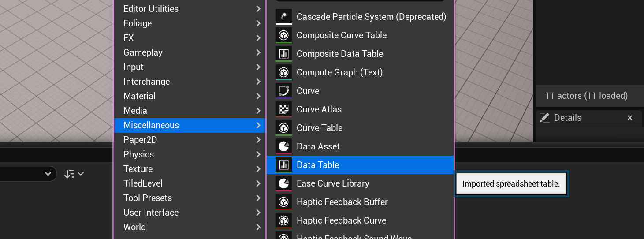The height and width of the screenshot is (239, 644).
Task: Open the sort options dropdown
Action: click(74, 174)
